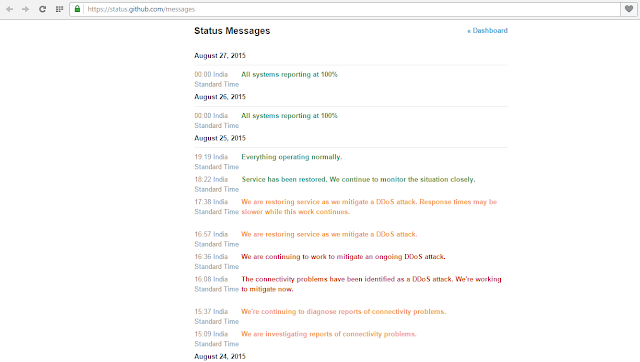The width and height of the screenshot is (640, 362).
Task: Select 'We are investigating reports' message
Action: [x=329, y=334]
